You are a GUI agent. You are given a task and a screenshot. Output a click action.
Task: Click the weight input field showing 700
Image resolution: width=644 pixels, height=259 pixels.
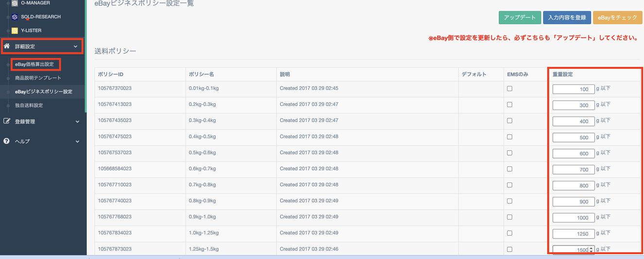click(x=573, y=170)
